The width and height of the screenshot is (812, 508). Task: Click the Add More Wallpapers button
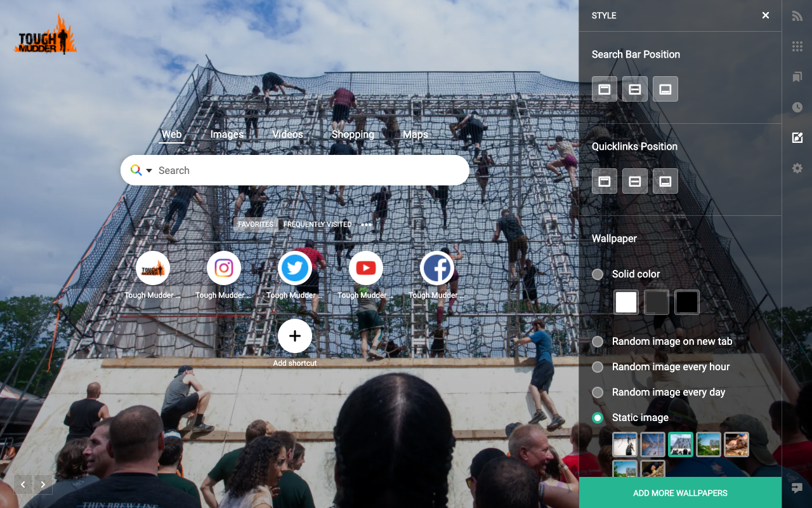point(680,493)
